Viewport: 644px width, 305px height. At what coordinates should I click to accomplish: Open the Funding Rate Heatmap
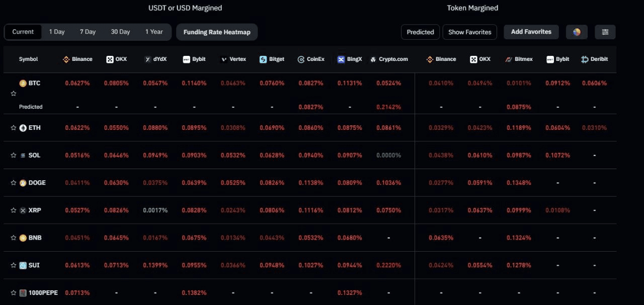[217, 32]
